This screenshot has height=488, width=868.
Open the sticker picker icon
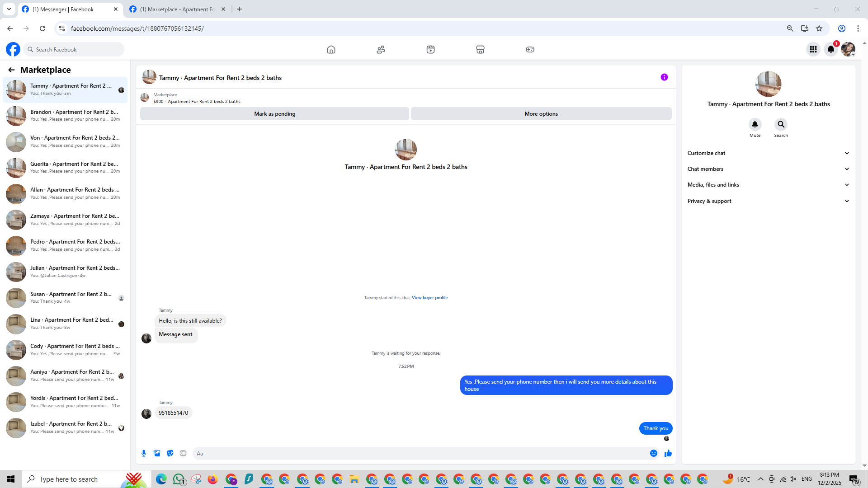point(170,453)
